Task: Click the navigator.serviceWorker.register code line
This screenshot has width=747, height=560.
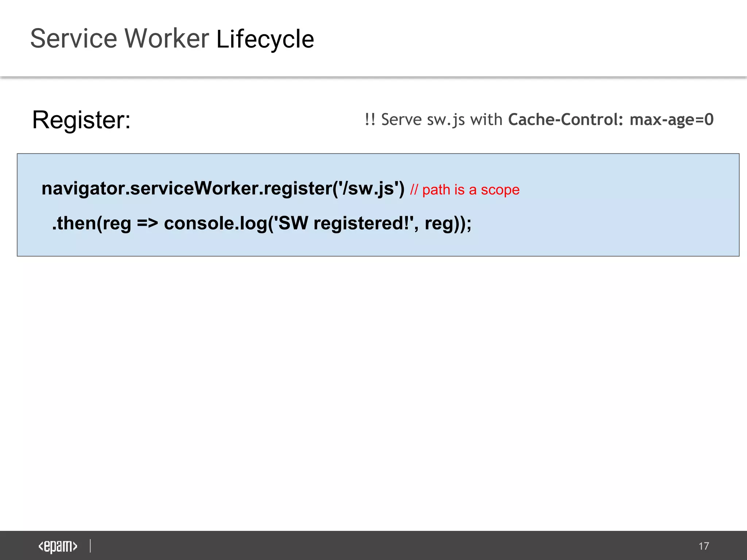Action: click(x=223, y=189)
